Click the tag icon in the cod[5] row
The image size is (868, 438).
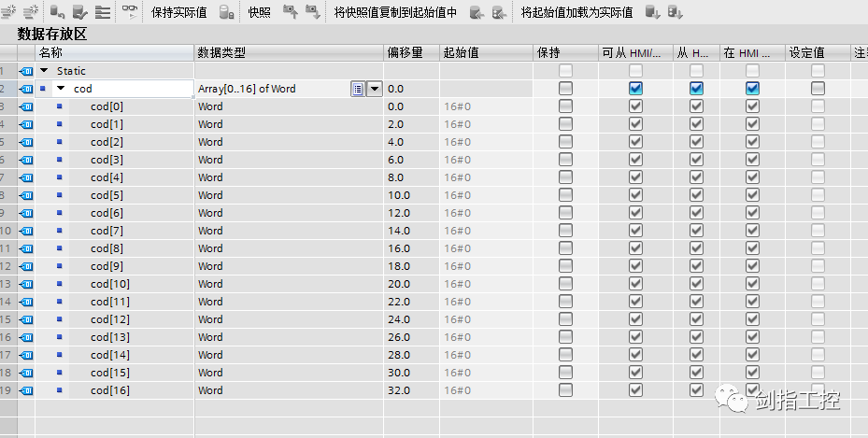[26, 196]
